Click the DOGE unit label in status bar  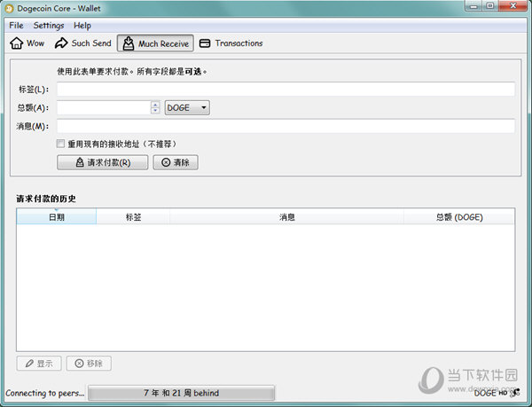pyautogui.click(x=485, y=393)
